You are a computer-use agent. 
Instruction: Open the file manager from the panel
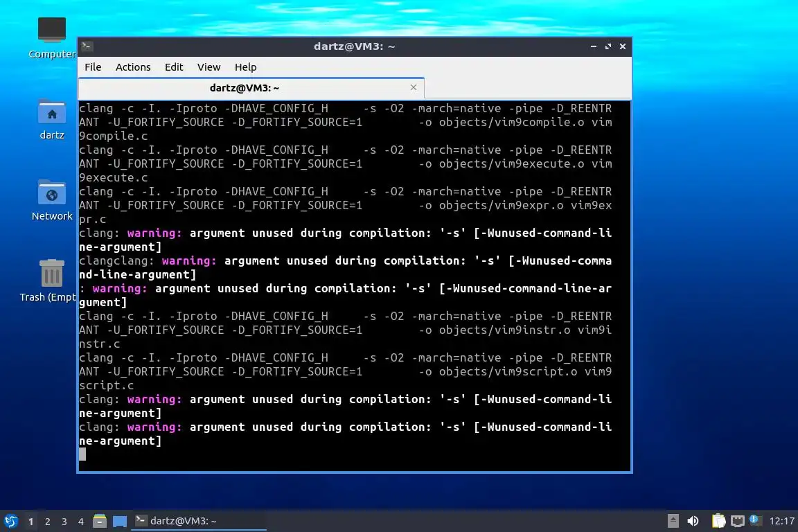[x=100, y=522]
